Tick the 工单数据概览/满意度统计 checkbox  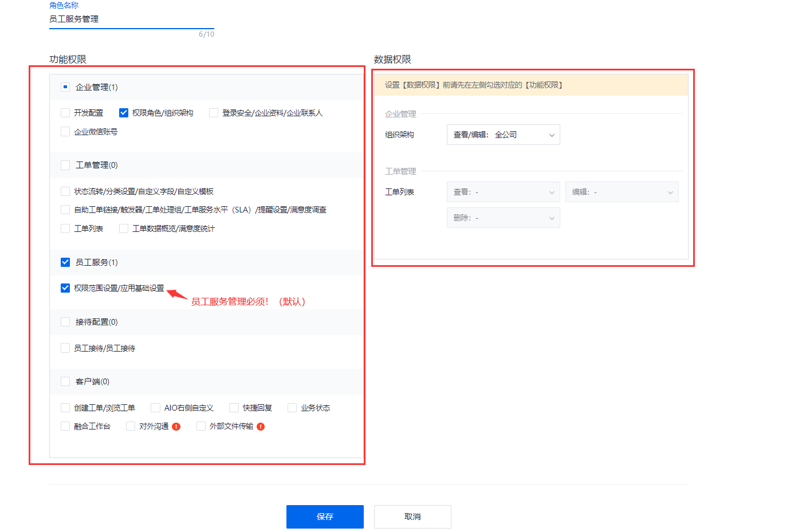(124, 228)
